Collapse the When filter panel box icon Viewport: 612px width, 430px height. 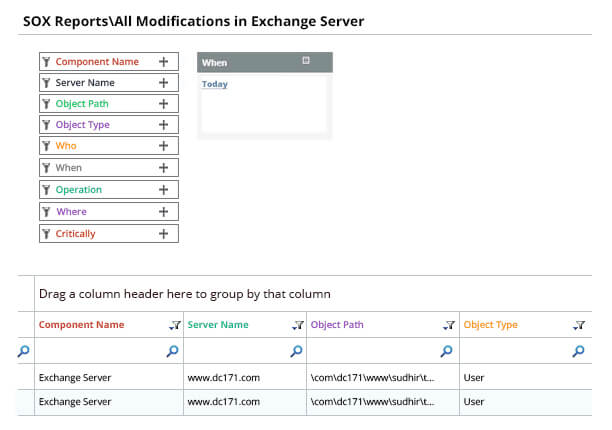(306, 60)
